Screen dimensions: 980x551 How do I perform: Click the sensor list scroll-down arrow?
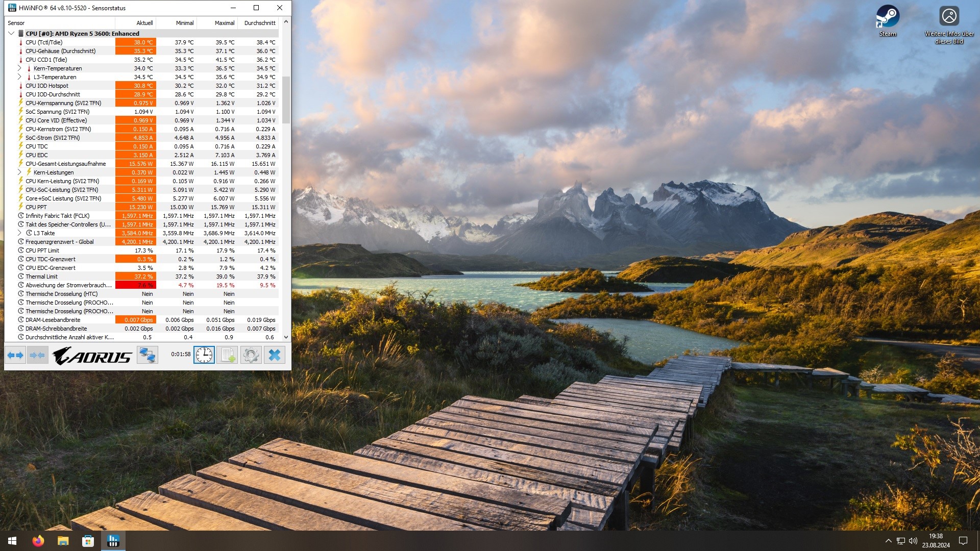pos(286,337)
